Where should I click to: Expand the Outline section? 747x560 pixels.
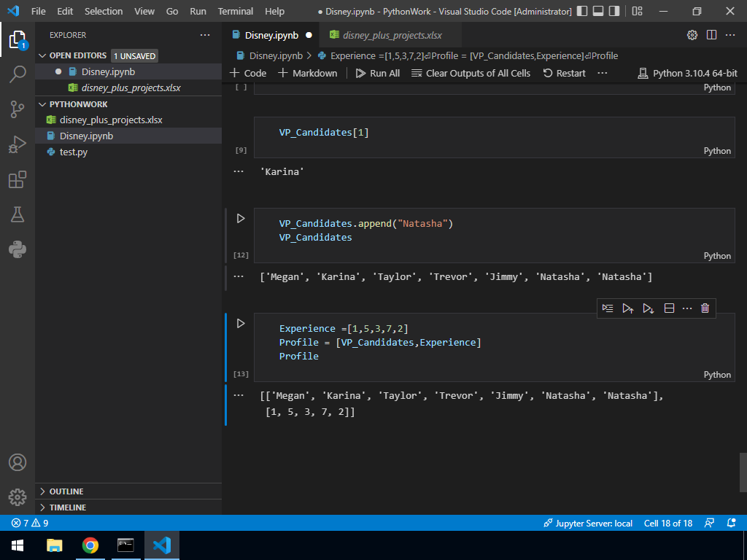pyautogui.click(x=66, y=491)
